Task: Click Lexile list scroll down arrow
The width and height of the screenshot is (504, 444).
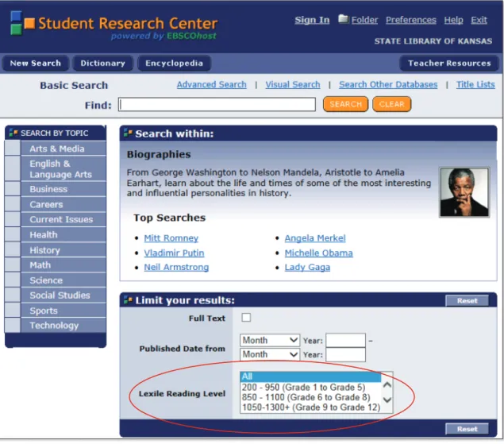Action: tap(387, 400)
